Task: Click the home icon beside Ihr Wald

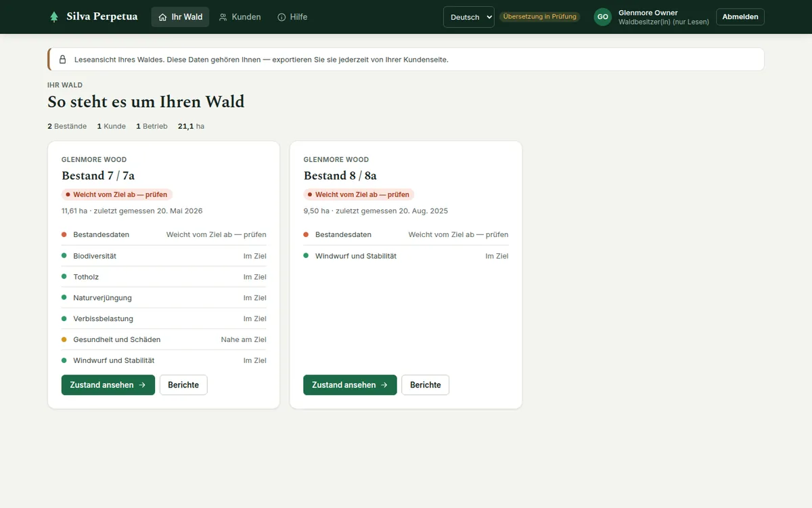Action: pos(162,17)
